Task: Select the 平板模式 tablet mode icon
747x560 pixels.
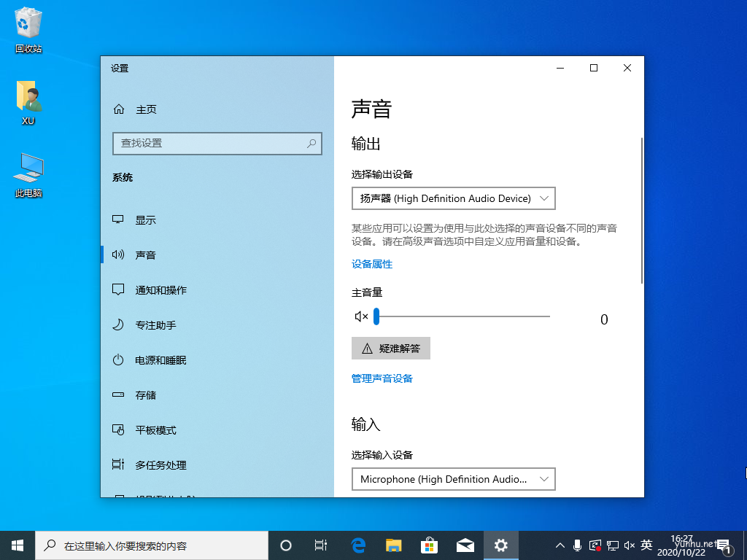Action: pos(118,429)
